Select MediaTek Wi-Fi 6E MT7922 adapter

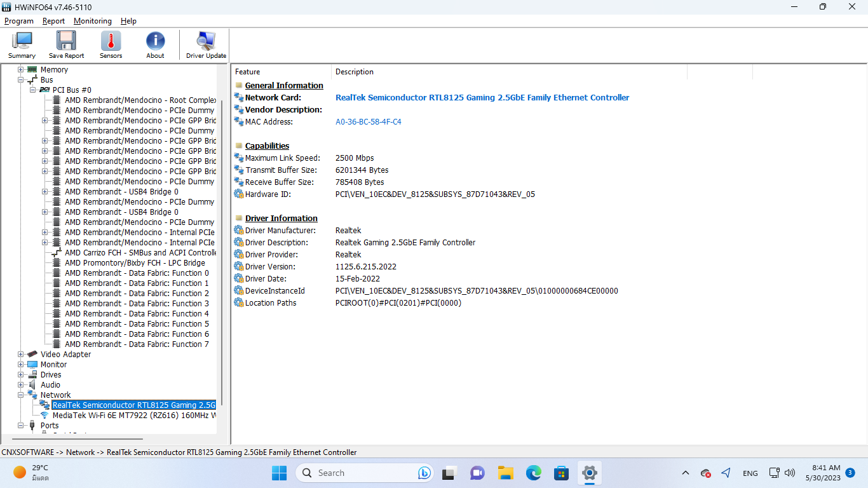point(134,416)
